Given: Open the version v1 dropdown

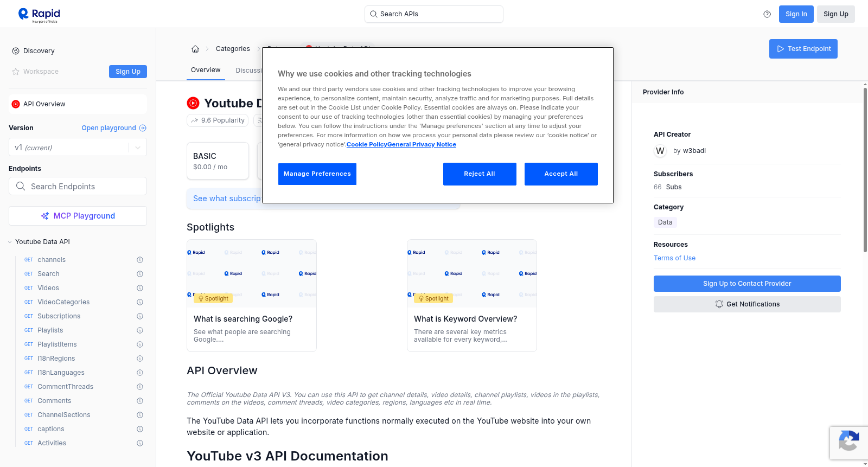Looking at the screenshot, I should tap(78, 148).
